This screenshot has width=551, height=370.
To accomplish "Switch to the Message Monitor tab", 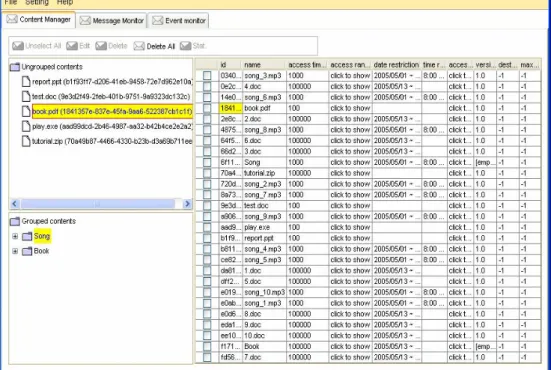I will [112, 21].
